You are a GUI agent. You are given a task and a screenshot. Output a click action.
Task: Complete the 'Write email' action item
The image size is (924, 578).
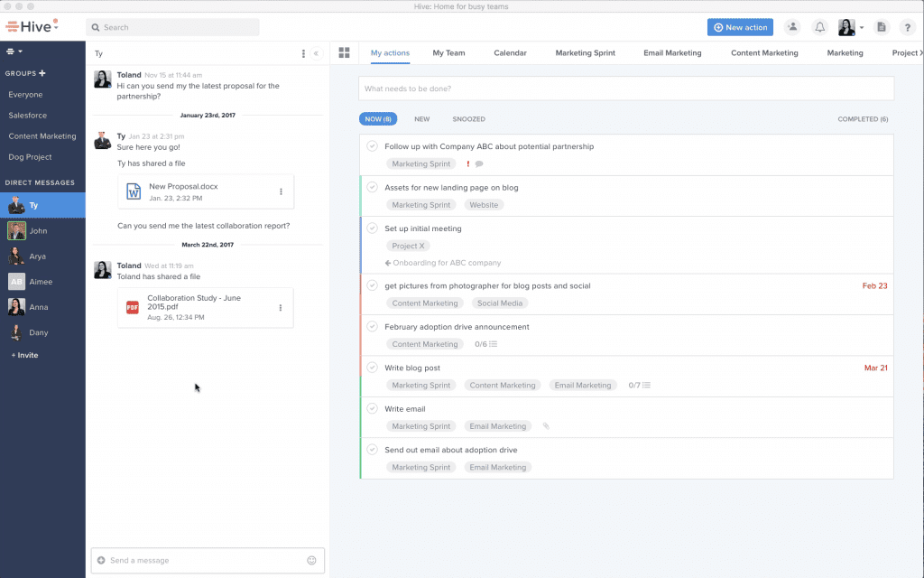372,408
